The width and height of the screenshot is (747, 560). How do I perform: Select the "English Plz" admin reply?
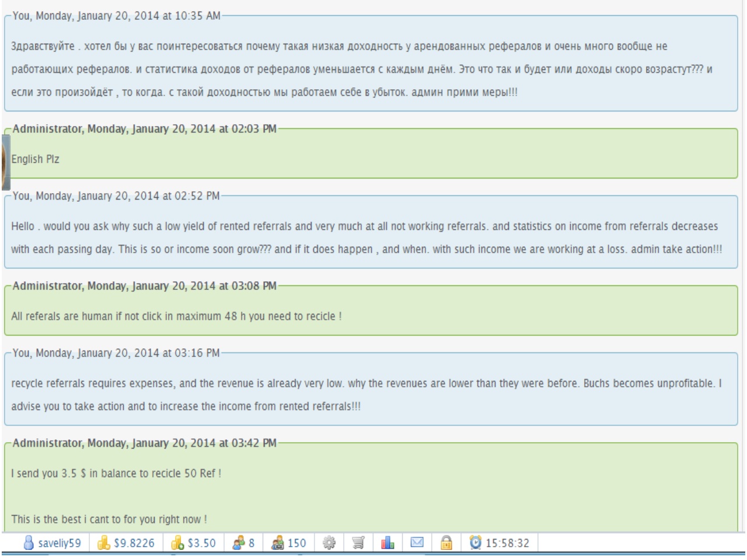pyautogui.click(x=36, y=159)
